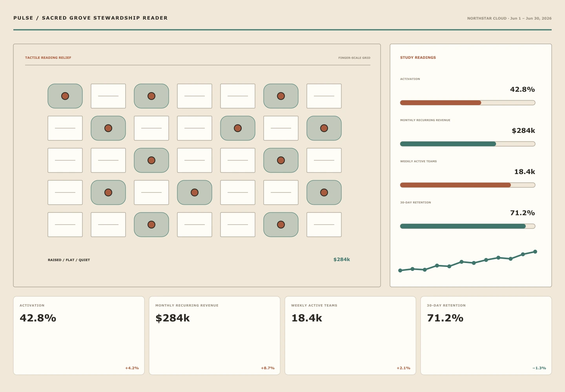
Task: Click the Monthly Recurring Revenue progress bar
Action: [468, 144]
